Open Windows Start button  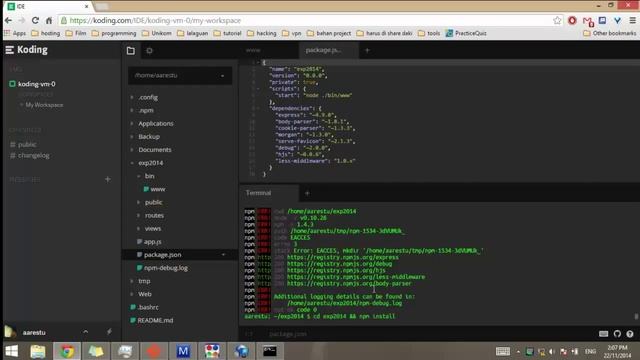[11, 351]
